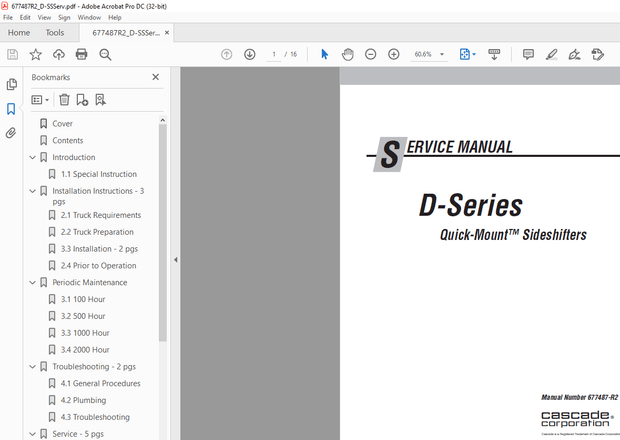
Task: Click the Save file icon
Action: pos(13,54)
